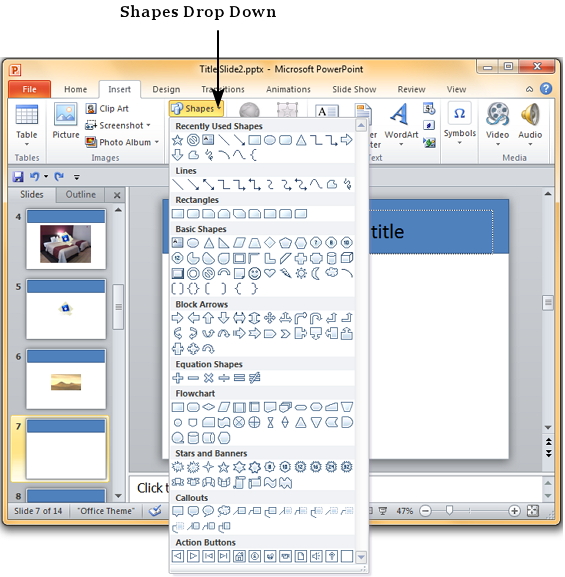565x577 pixels.
Task: Customize Quick Access Toolbar dropdown
Action: (77, 177)
